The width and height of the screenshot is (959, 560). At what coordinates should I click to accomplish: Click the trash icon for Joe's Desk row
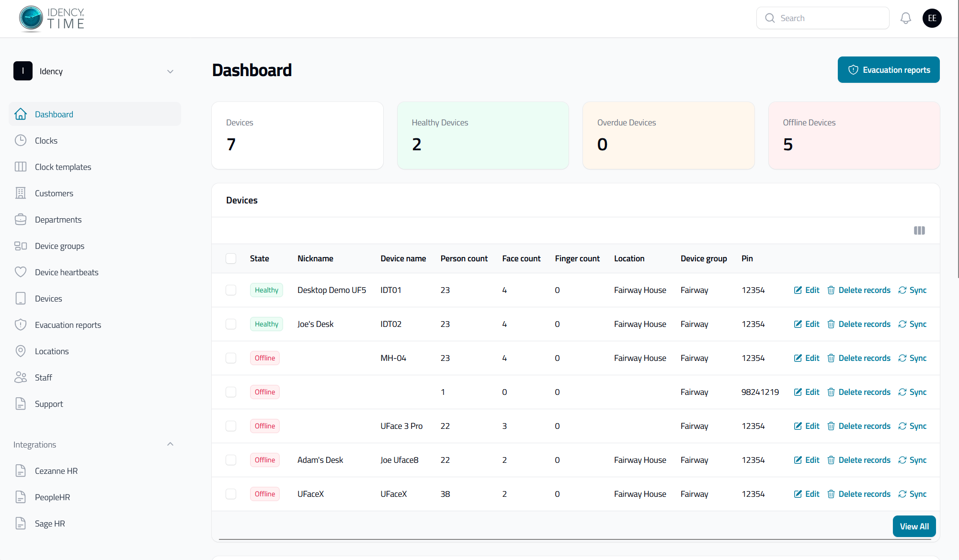[x=831, y=324]
